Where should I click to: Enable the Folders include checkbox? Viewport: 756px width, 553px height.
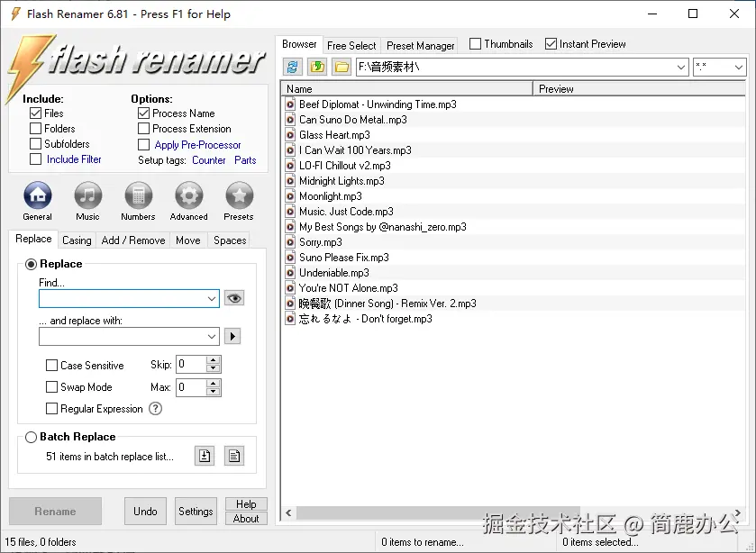tap(35, 129)
